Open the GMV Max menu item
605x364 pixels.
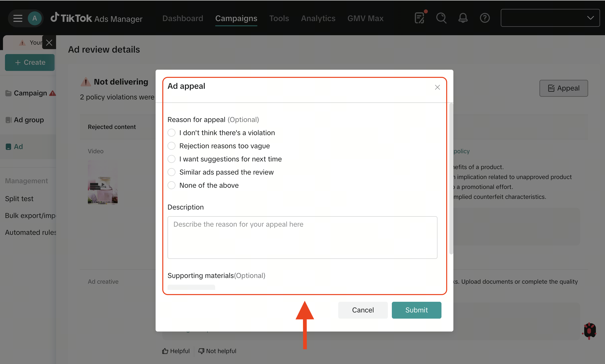coord(365,18)
